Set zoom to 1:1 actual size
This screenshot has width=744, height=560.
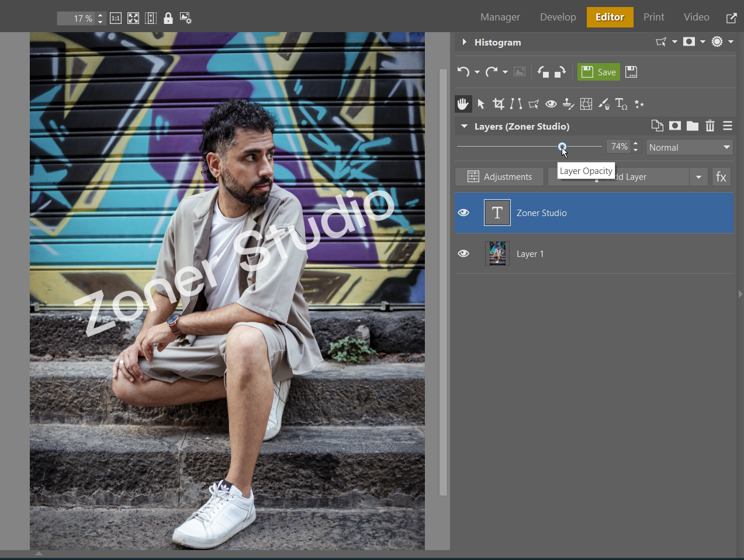click(116, 18)
